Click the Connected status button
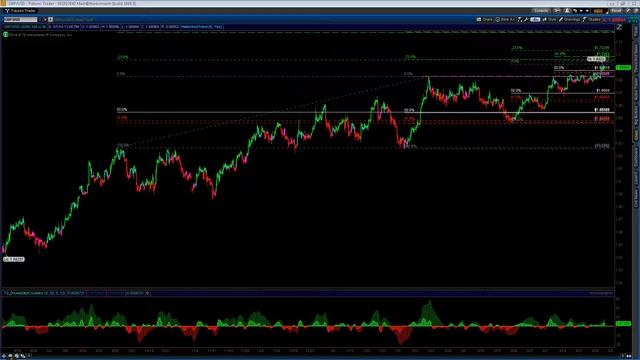 pyautogui.click(x=541, y=11)
